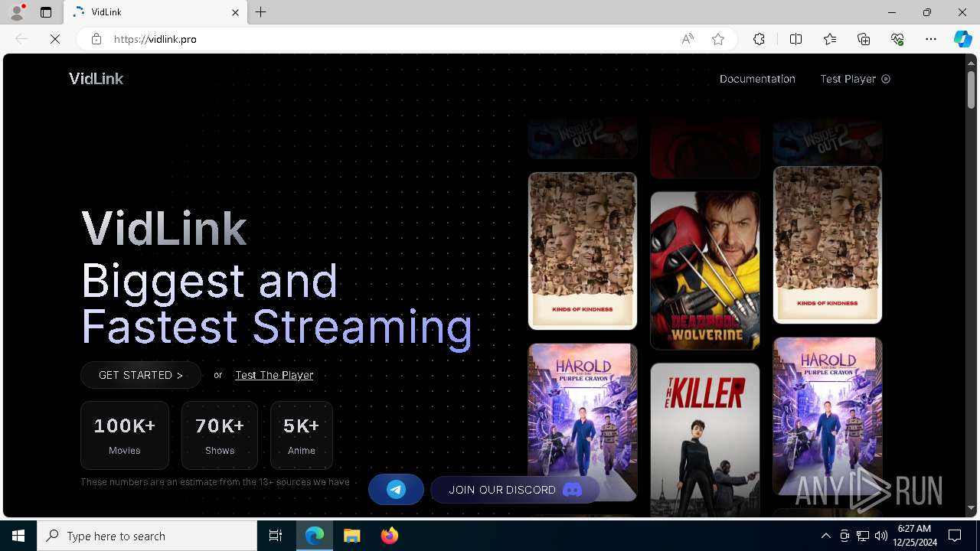This screenshot has height=551, width=980.
Task: Open Microsoft Edge from the taskbar
Action: point(315,536)
